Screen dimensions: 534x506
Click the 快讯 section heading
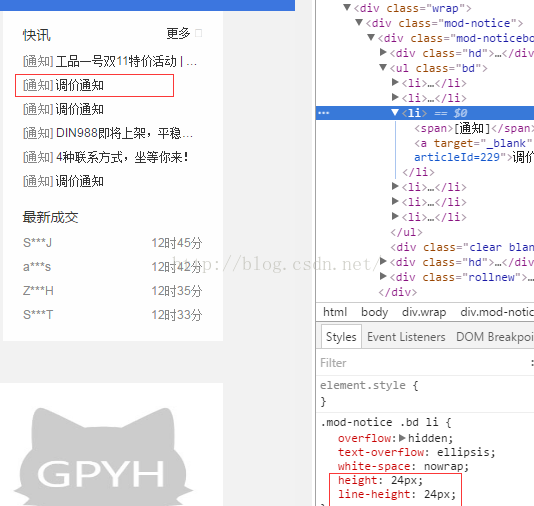pyautogui.click(x=37, y=35)
